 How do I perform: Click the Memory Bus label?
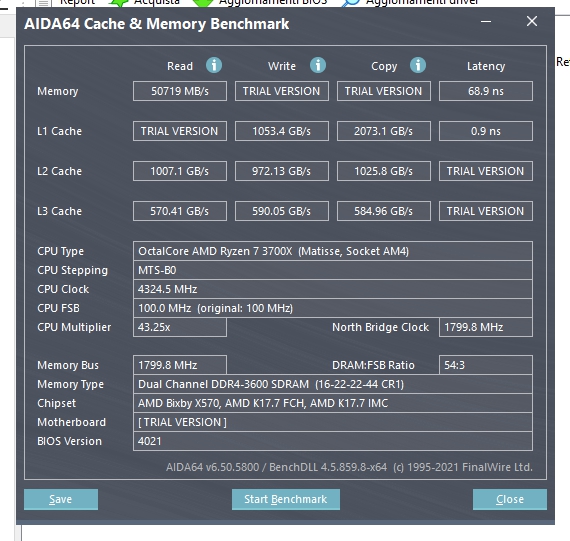[x=68, y=365]
